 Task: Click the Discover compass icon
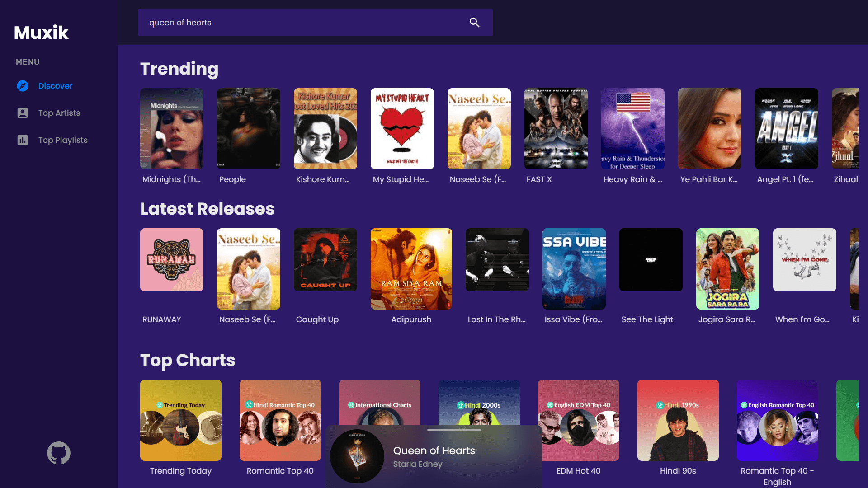coord(23,86)
